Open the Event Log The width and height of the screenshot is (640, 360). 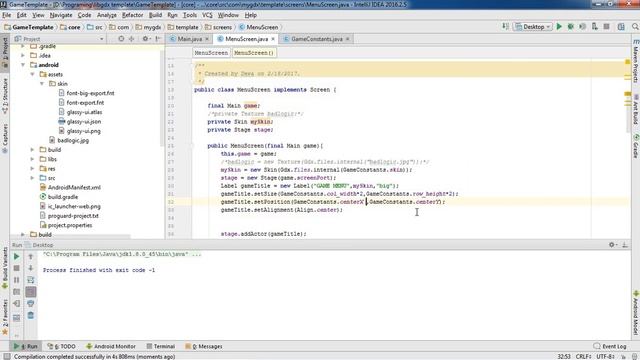[x=610, y=346]
